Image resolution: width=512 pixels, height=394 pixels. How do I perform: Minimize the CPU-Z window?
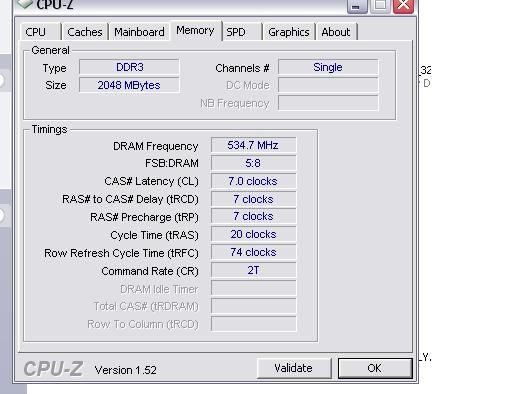tap(357, 6)
